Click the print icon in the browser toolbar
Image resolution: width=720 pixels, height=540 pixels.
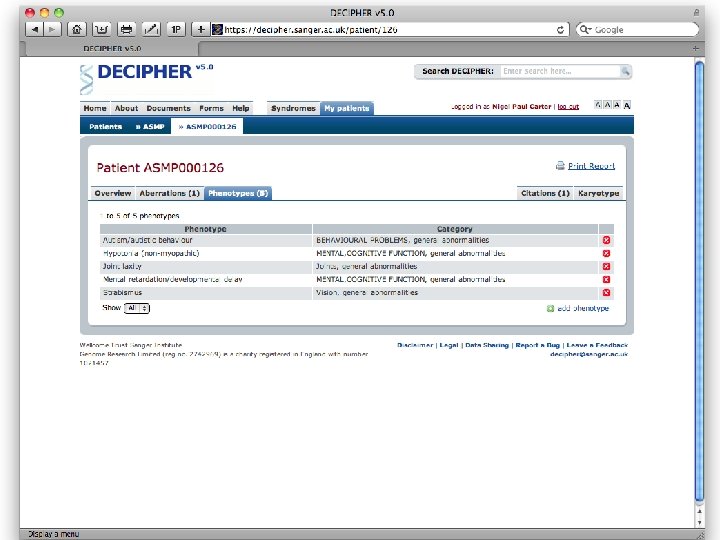point(126,30)
